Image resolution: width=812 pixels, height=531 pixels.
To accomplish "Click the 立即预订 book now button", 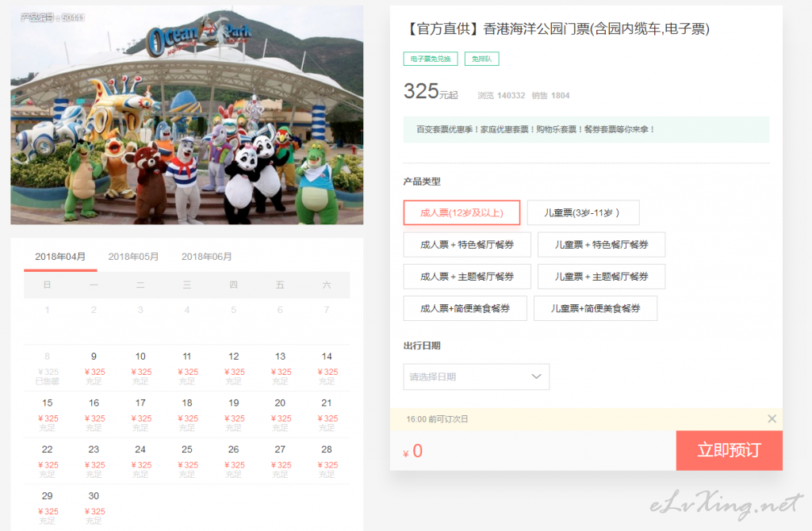I will [730, 450].
